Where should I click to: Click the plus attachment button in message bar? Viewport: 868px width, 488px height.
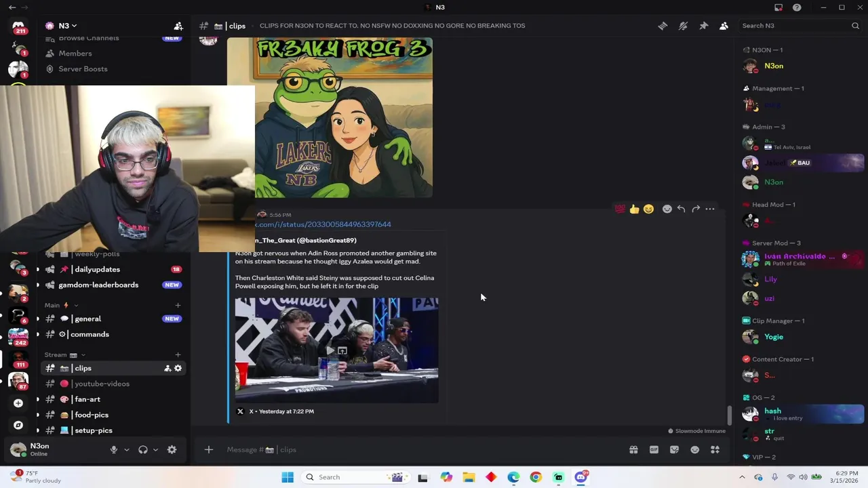click(209, 449)
